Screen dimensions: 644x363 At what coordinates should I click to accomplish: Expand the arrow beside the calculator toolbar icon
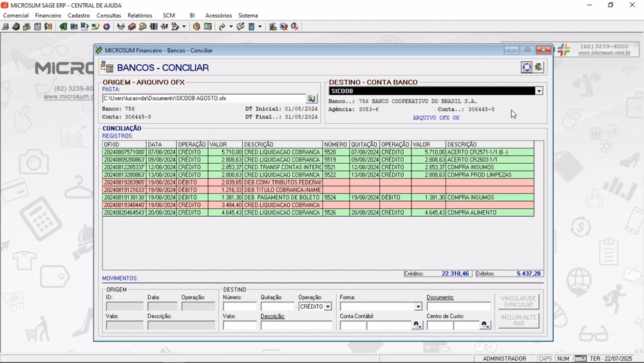[x=260, y=26]
